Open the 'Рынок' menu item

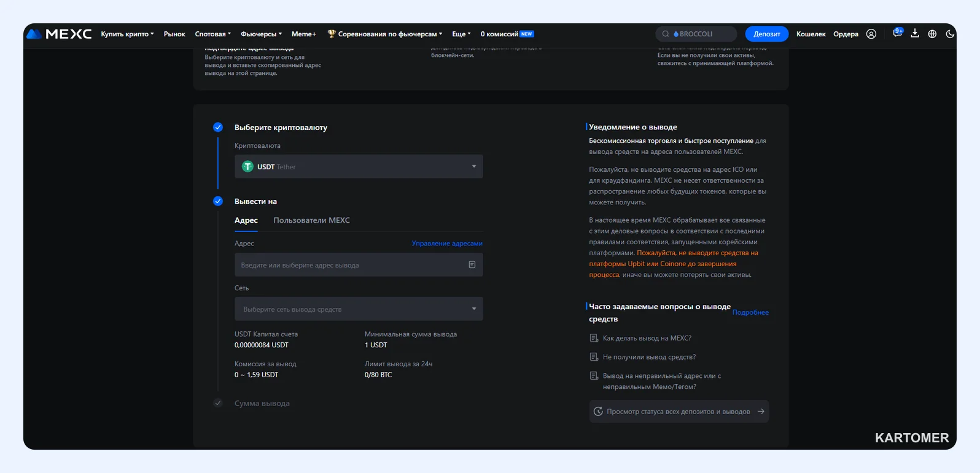[x=174, y=34]
